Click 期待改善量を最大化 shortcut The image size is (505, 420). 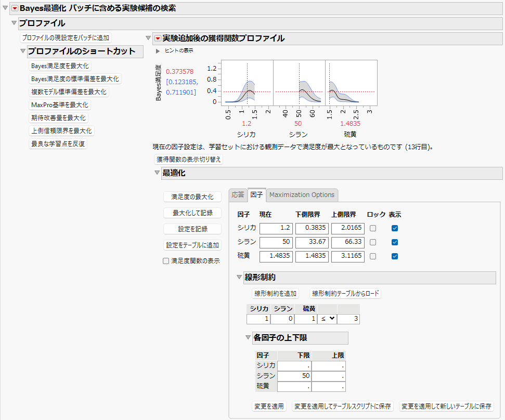[x=58, y=118]
